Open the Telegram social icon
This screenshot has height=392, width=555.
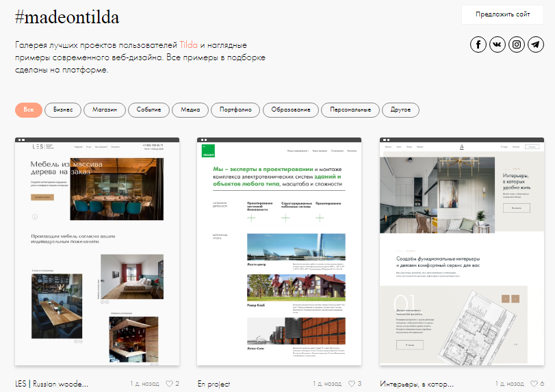coord(536,45)
